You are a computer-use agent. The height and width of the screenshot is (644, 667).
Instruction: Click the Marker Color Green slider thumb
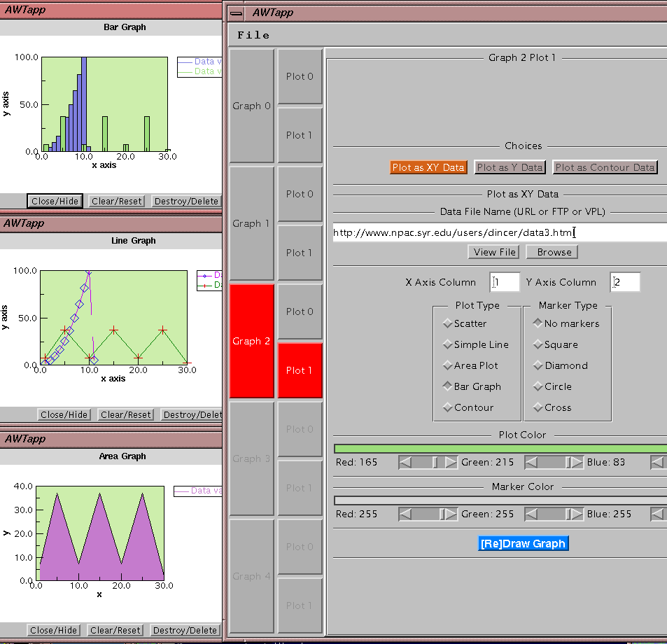pyautogui.click(x=568, y=514)
